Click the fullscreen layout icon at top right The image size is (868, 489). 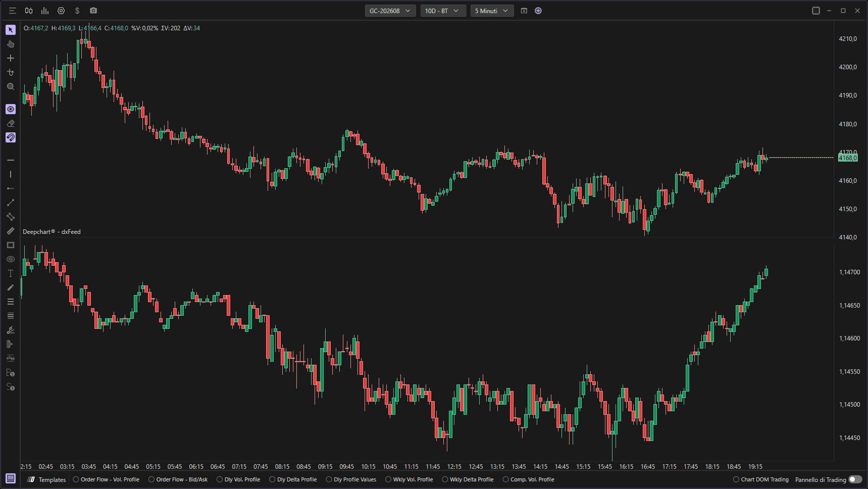tap(816, 11)
